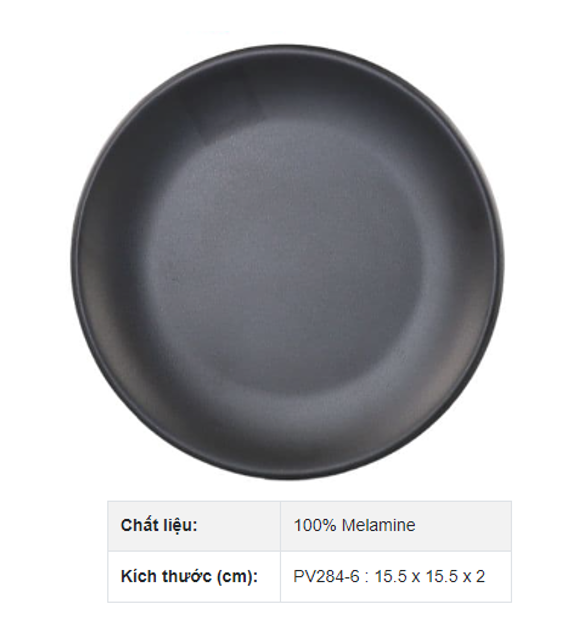Select the '100% Melamine' value cell
The width and height of the screenshot is (570, 637).
point(396,526)
